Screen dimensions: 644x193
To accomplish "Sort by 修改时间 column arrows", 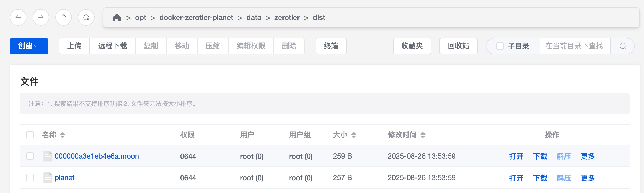I will tap(423, 135).
